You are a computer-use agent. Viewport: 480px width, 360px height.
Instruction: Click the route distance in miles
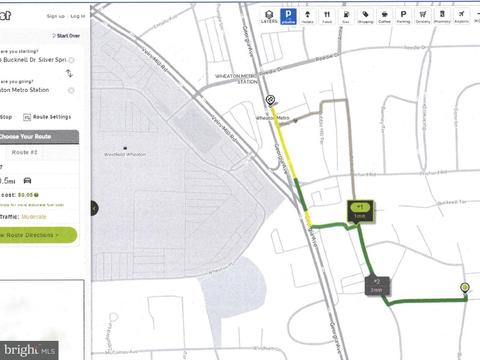[7, 181]
